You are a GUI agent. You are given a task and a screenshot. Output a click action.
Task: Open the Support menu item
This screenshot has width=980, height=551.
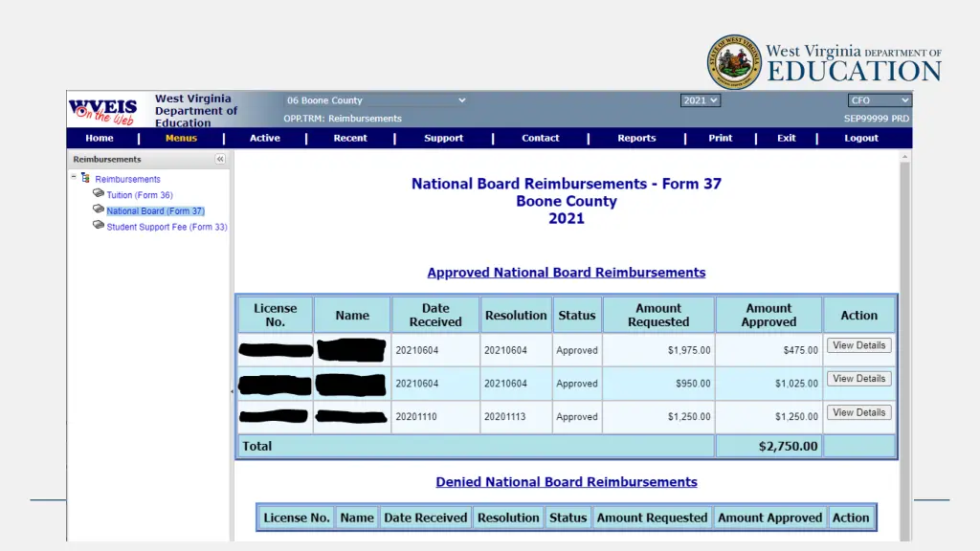coord(444,138)
